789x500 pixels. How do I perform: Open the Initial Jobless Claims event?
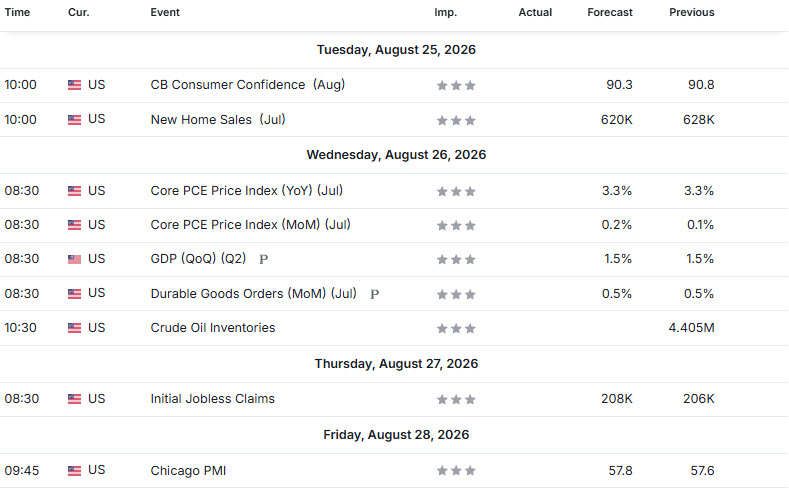click(x=212, y=399)
